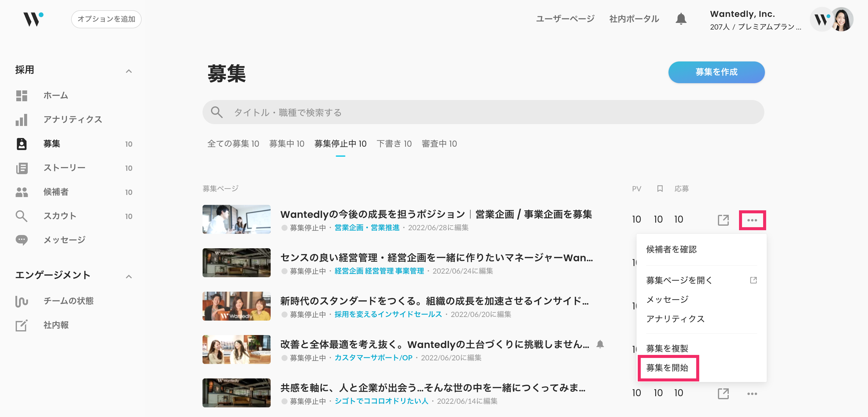Image resolution: width=868 pixels, height=417 pixels.
Task: Open the 新時代のスタンダードをつくる posting title
Action: (435, 301)
